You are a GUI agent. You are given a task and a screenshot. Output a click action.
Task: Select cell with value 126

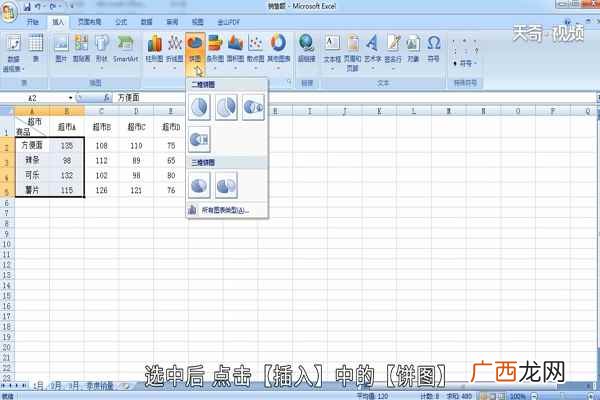(x=101, y=190)
